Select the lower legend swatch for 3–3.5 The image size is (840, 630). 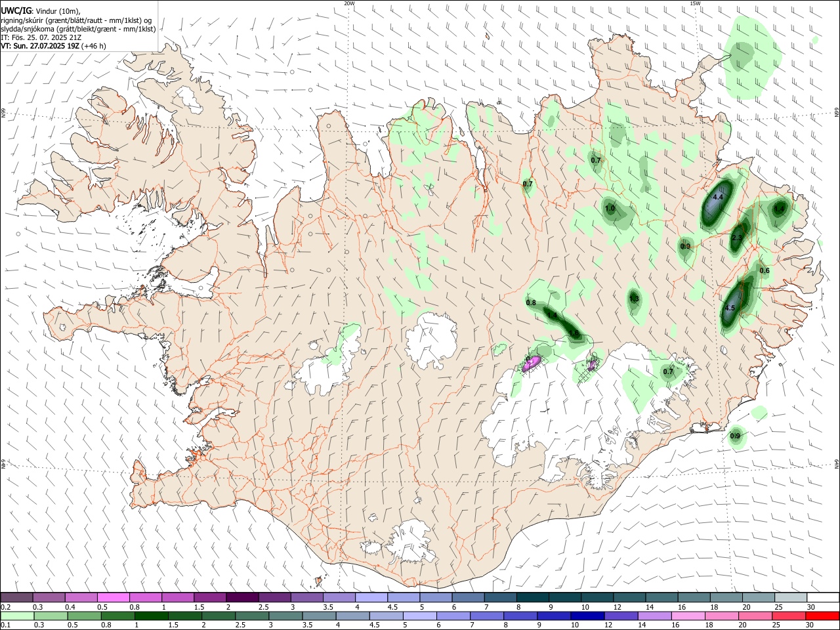coord(285,616)
